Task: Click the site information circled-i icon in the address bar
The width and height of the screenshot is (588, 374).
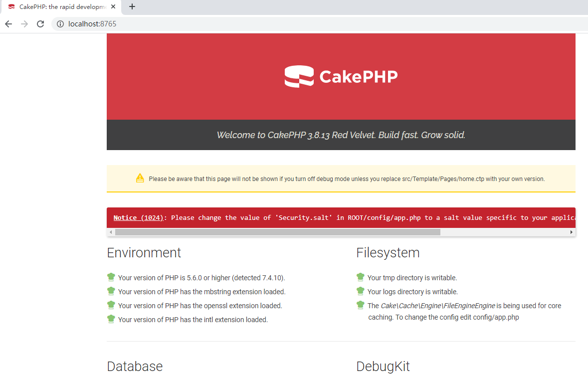Action: pyautogui.click(x=60, y=23)
